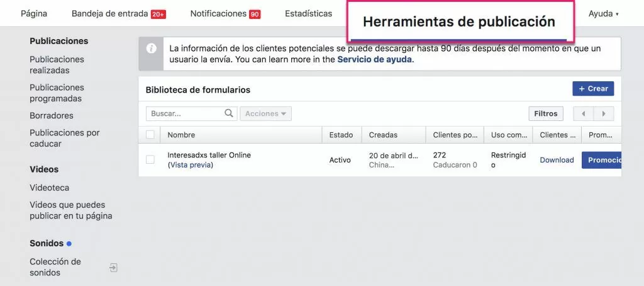
Task: Click the 272 leads count cell
Action: [440, 155]
